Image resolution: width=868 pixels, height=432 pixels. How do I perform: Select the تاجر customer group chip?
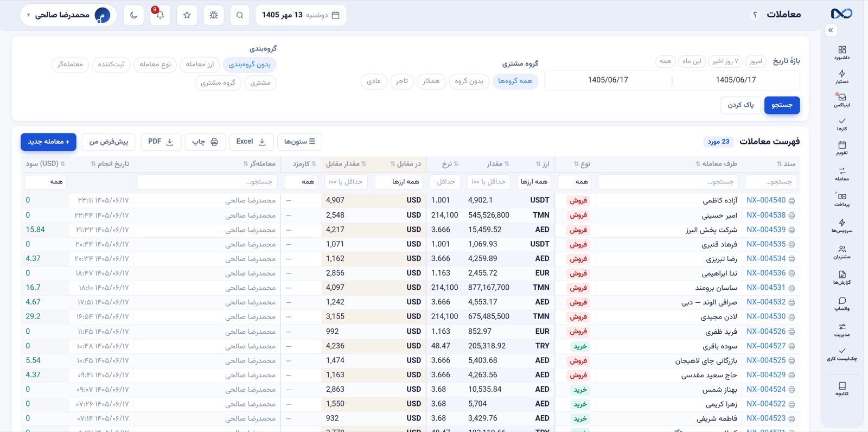(402, 81)
